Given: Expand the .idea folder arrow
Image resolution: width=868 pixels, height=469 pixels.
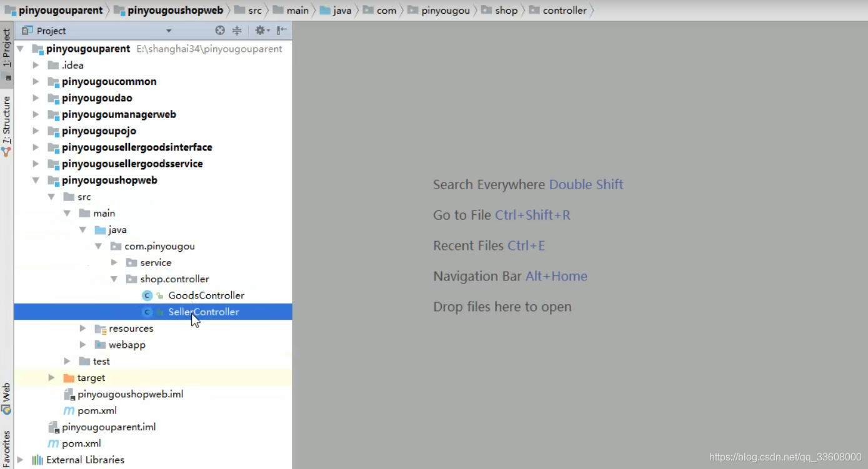Looking at the screenshot, I should 36,65.
